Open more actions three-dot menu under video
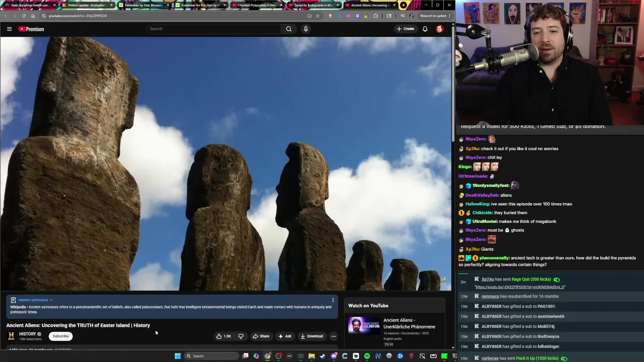Image resolution: width=644 pixels, height=362 pixels. 333,336
